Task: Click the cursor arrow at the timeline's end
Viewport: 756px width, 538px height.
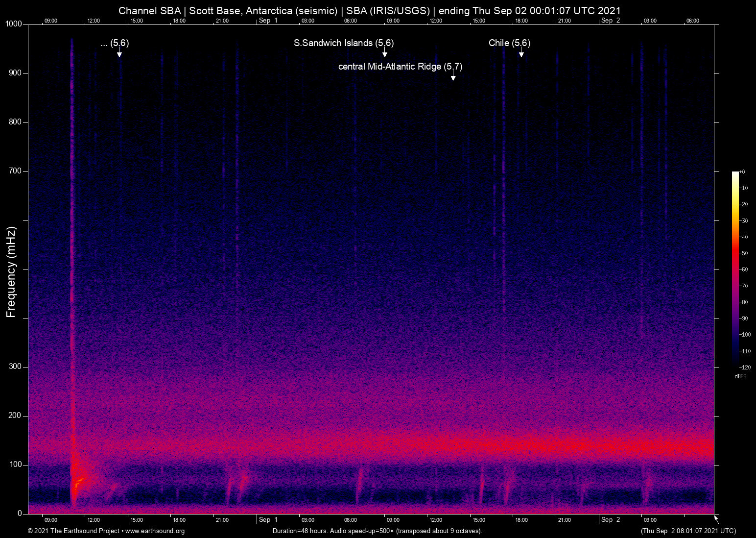Action: pyautogui.click(x=716, y=519)
